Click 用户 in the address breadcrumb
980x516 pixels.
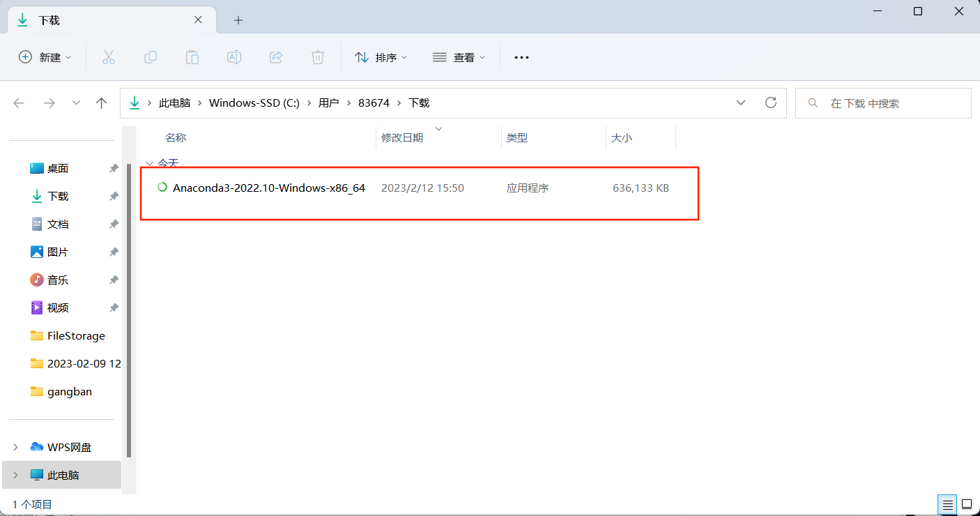pyautogui.click(x=328, y=103)
